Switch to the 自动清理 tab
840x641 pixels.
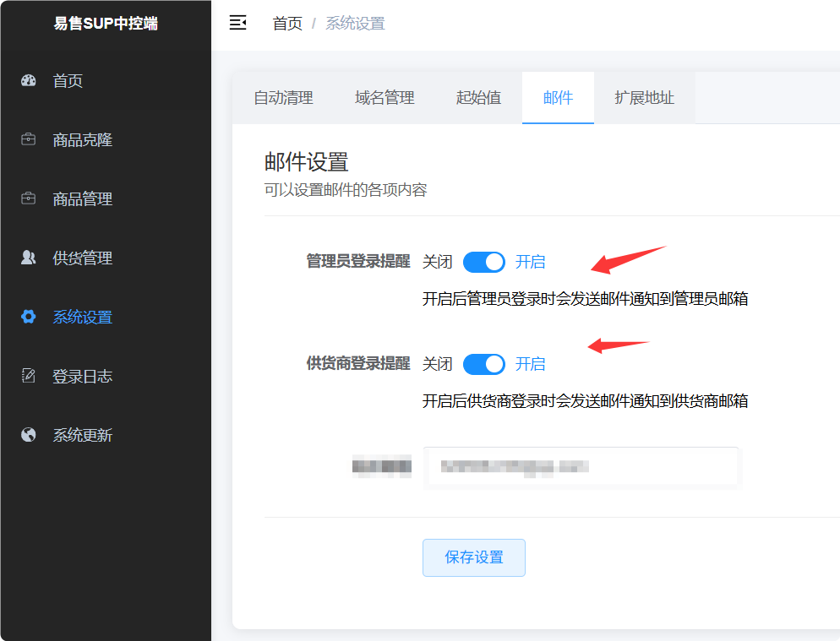[282, 97]
